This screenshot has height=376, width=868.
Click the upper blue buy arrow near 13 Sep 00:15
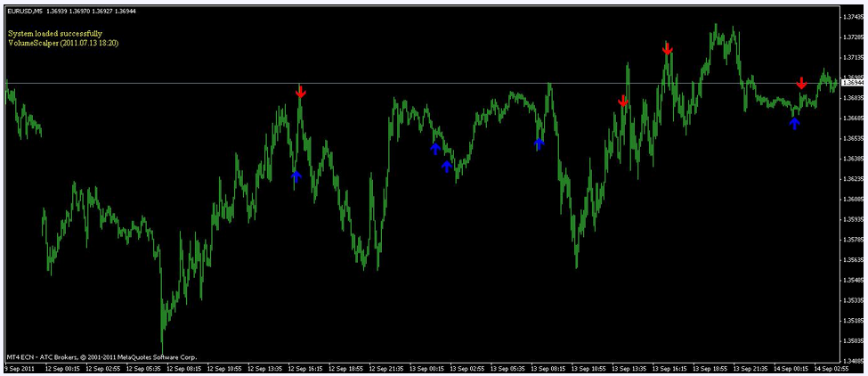tap(435, 149)
